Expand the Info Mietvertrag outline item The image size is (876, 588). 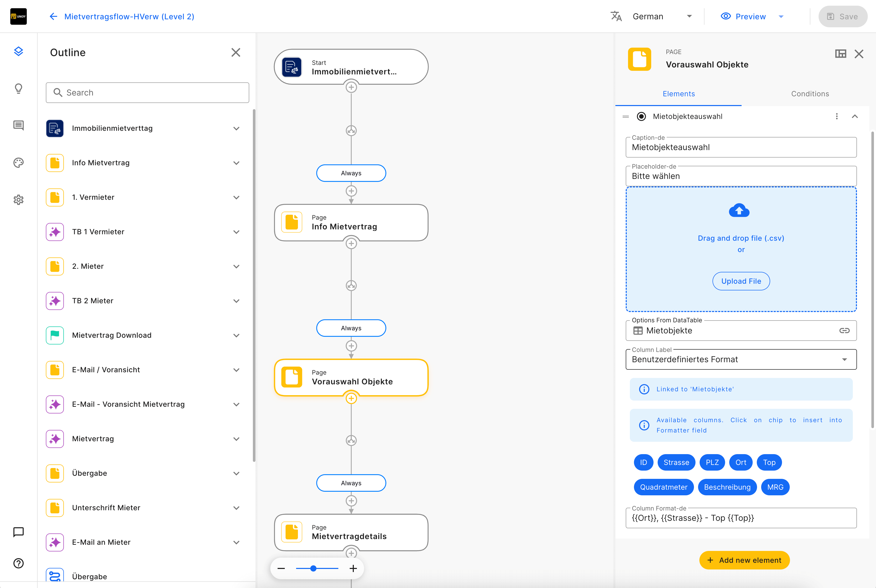[x=236, y=163]
